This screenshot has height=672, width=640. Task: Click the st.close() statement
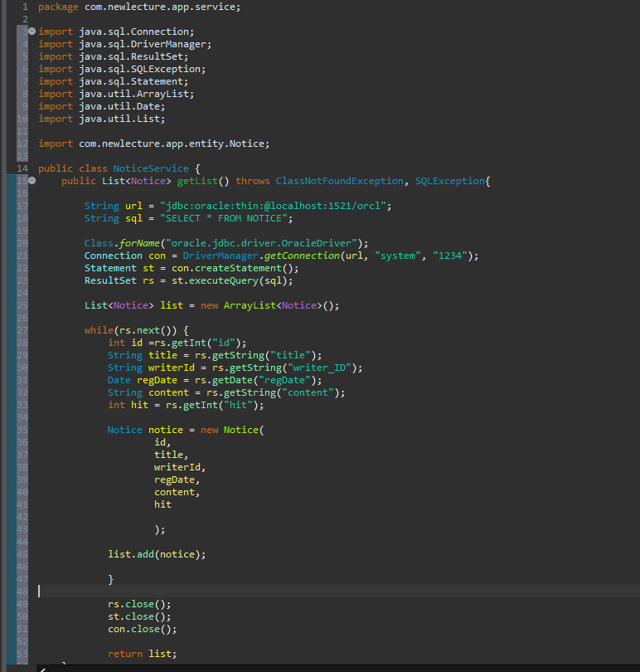[x=139, y=616]
